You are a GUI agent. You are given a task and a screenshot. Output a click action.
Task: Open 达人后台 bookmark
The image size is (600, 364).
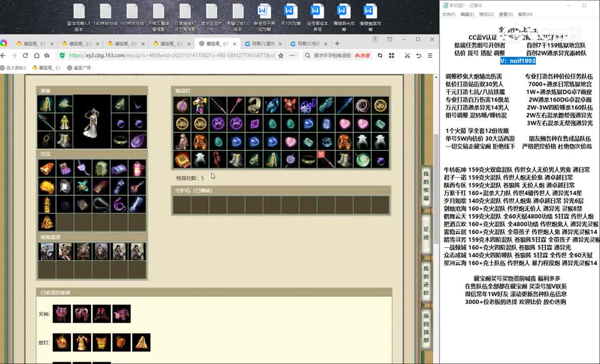click(x=14, y=68)
